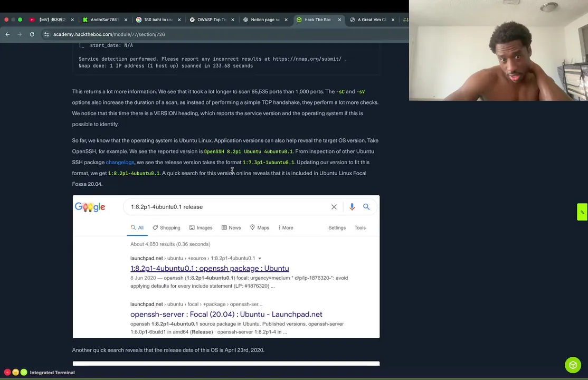Click the Nmap done scan summary line
The width and height of the screenshot is (588, 380).
[x=166, y=65]
